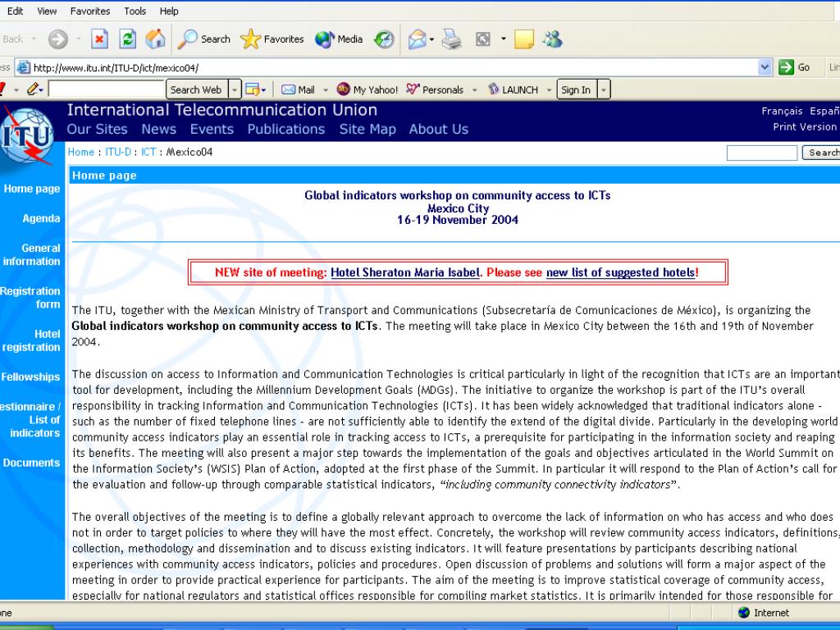The image size is (840, 630).
Task: Open Search with magnifier icon
Action: 203,39
